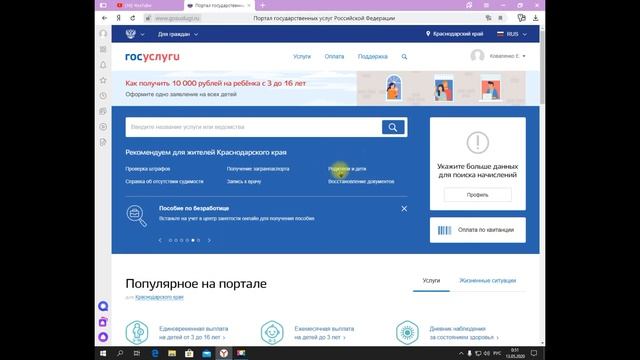This screenshot has width=640, height=360.
Task: Open the Оплата menu item
Action: click(334, 57)
